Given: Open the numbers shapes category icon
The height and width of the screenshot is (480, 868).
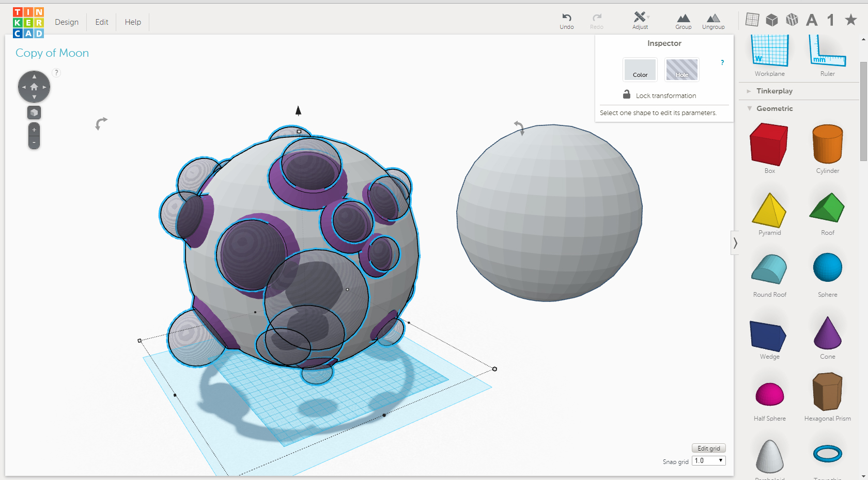Looking at the screenshot, I should click(830, 20).
